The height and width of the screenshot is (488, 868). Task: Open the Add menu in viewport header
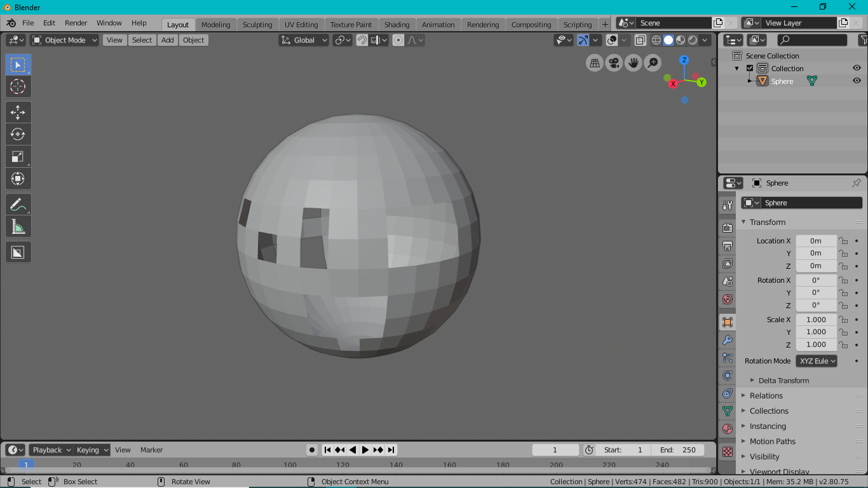168,40
